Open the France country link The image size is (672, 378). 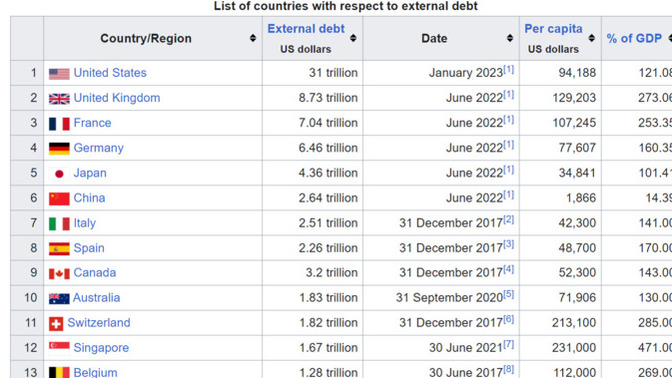[92, 123]
